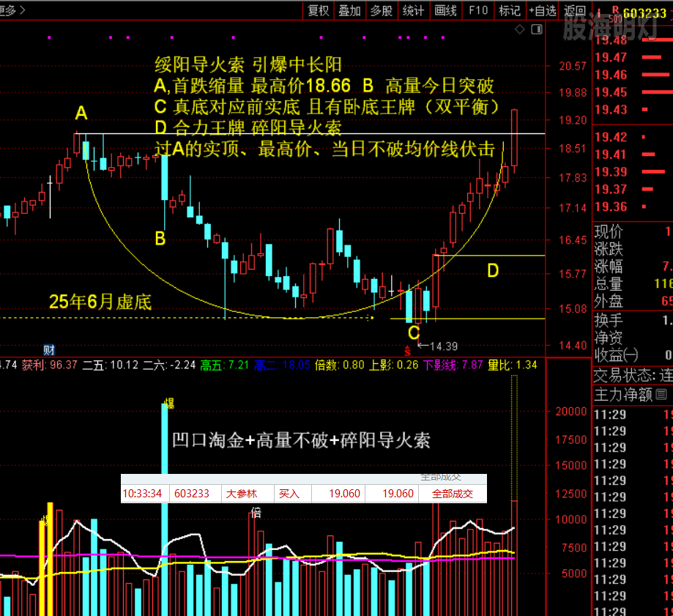The image size is (673, 616).
Task: Select the 19.41 bid price row
Action: 633,154
